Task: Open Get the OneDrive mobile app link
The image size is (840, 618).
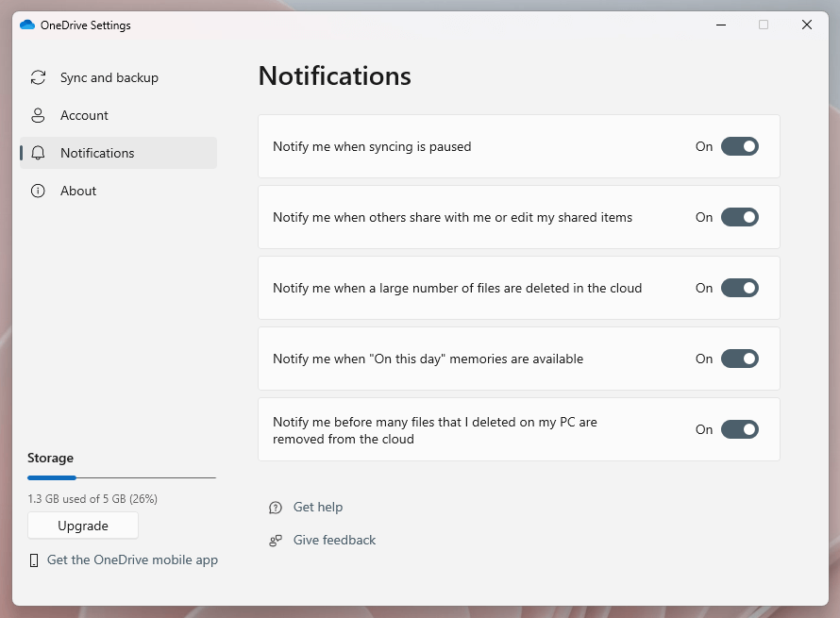Action: click(x=132, y=560)
